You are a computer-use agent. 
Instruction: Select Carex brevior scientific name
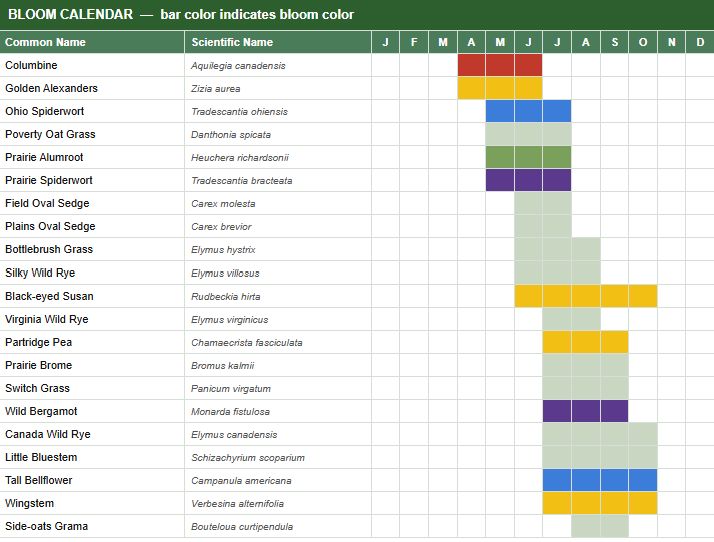tap(221, 227)
